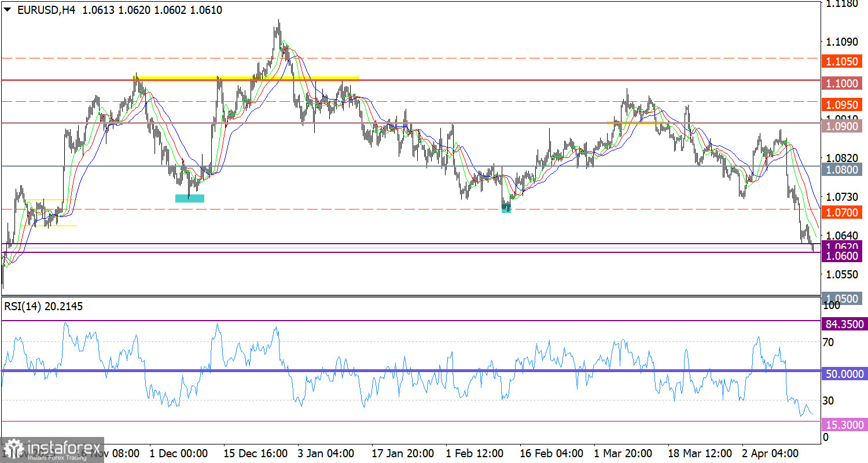Click the 1 Dec 00:00 time label
The width and height of the screenshot is (868, 463).
(178, 453)
